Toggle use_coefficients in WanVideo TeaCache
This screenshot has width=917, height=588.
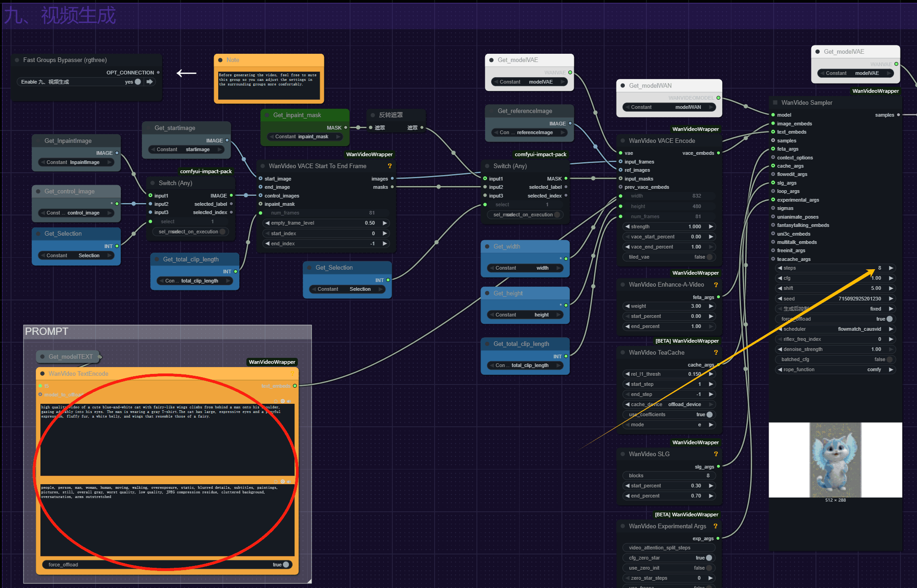pos(709,414)
